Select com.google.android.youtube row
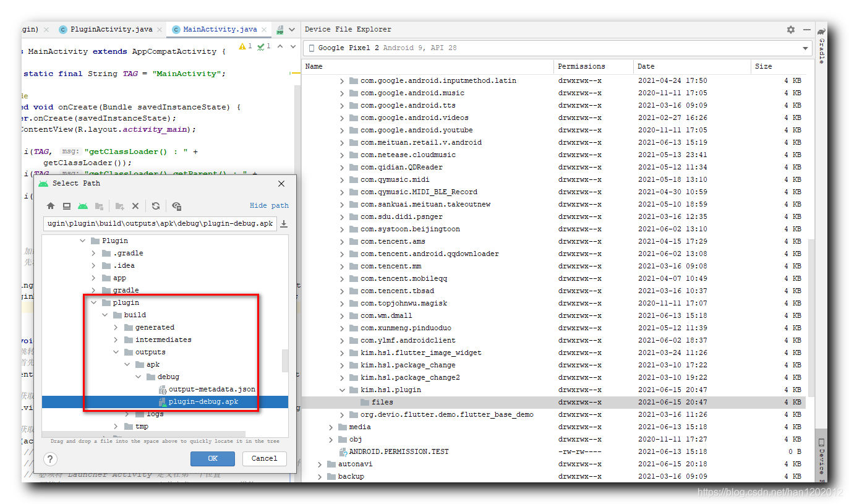The height and width of the screenshot is (504, 849). (x=554, y=130)
